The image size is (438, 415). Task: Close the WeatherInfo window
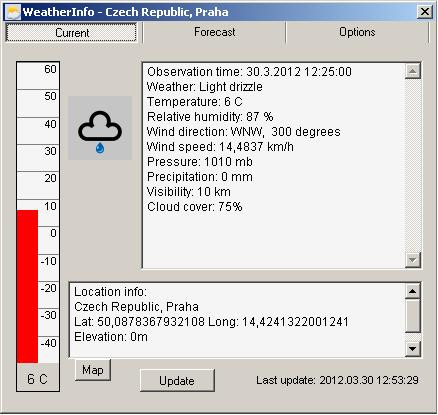425,12
